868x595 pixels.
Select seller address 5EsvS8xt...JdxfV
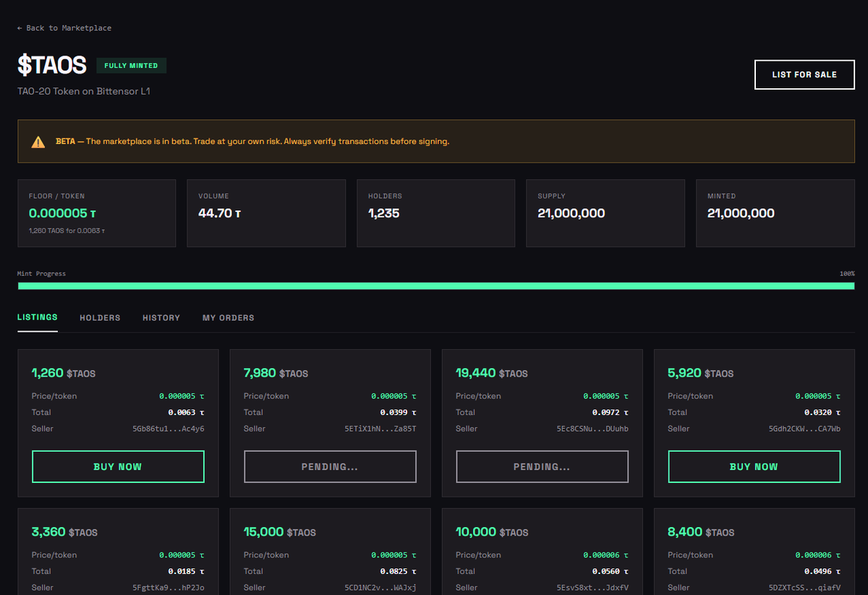592,588
